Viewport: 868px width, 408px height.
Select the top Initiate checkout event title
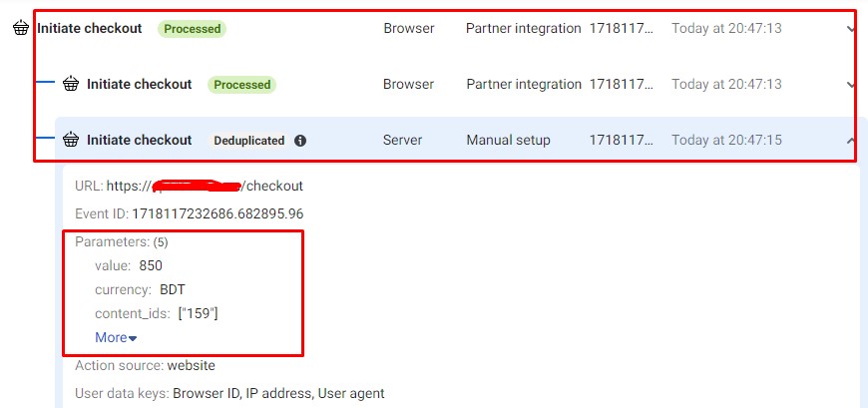pyautogui.click(x=90, y=29)
